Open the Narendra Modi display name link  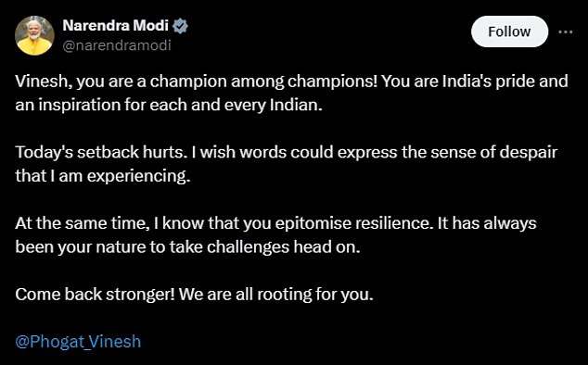(116, 26)
